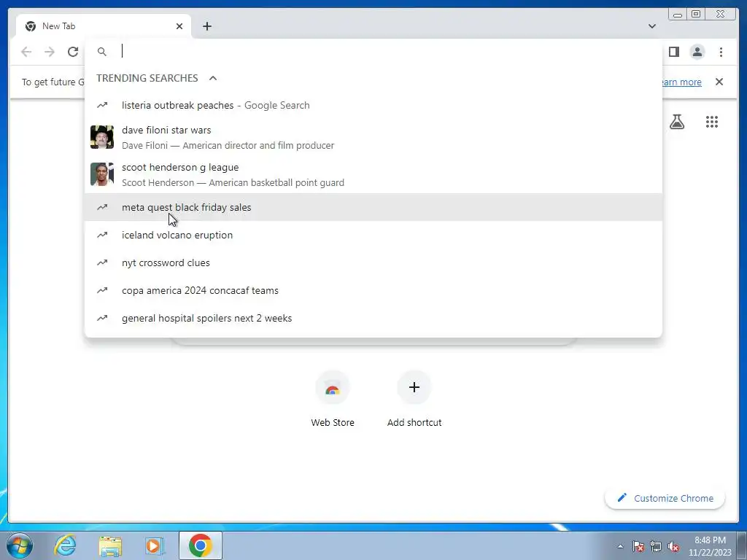The width and height of the screenshot is (747, 560).
Task: Open the Google apps grid
Action: click(x=712, y=122)
